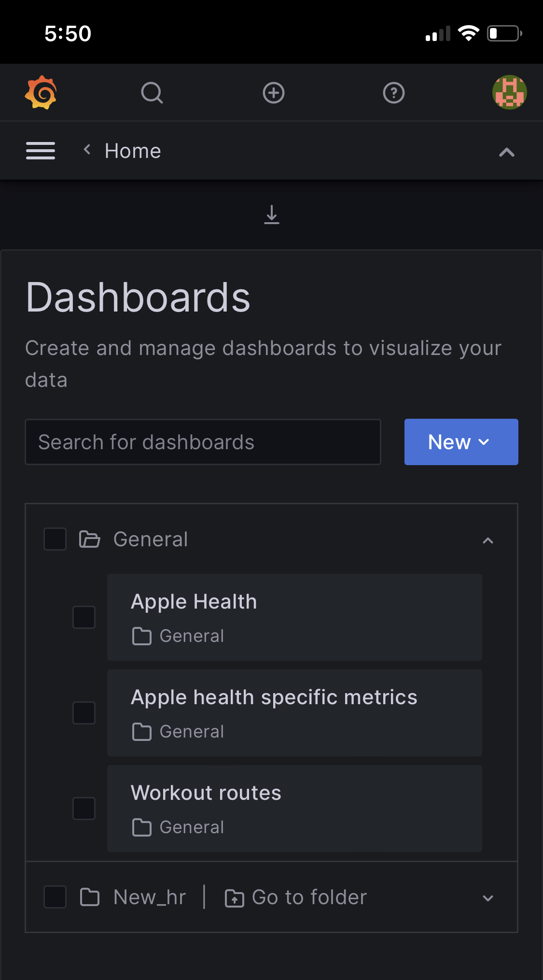543x980 pixels.
Task: Check the New_hr folder checkbox
Action: pos(55,897)
